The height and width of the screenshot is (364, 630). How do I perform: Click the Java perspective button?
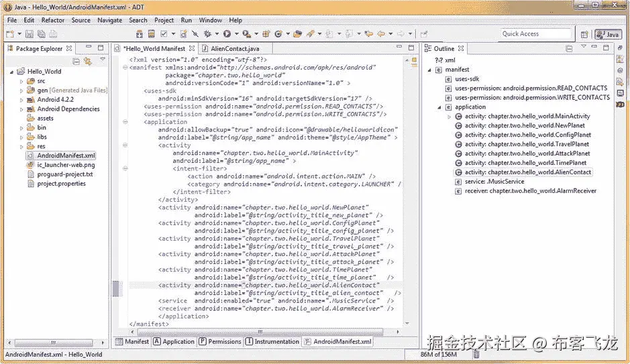point(608,34)
